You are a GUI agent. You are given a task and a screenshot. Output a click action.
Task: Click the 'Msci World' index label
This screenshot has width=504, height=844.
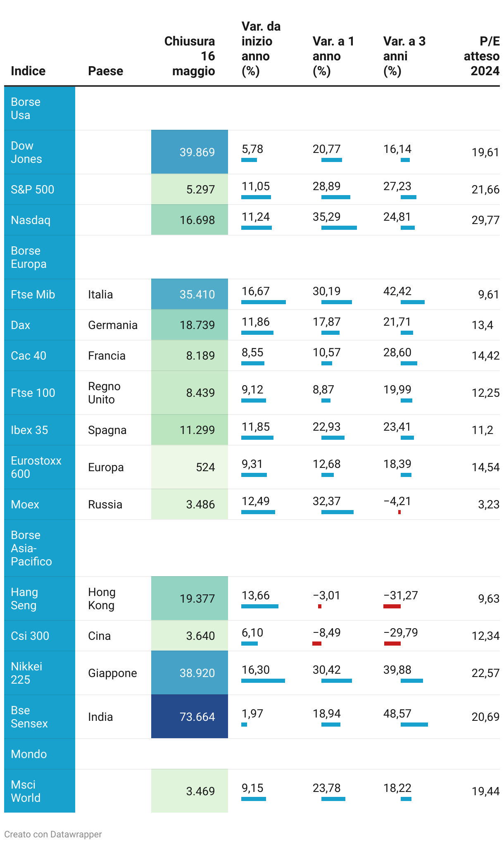click(x=26, y=791)
